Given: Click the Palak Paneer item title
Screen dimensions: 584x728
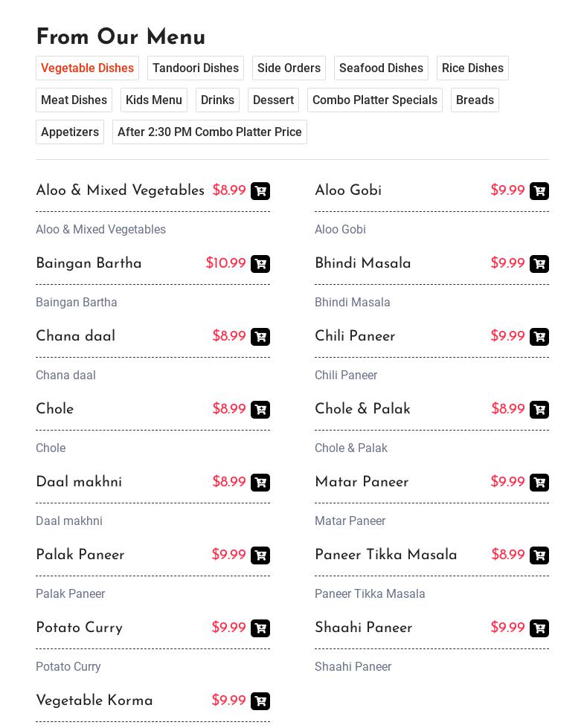Looking at the screenshot, I should tap(80, 555).
